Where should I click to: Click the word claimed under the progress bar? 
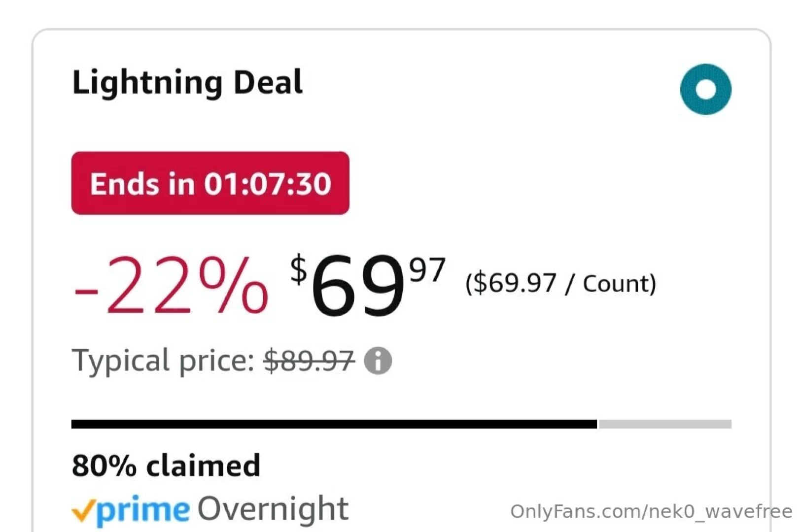[x=203, y=465]
